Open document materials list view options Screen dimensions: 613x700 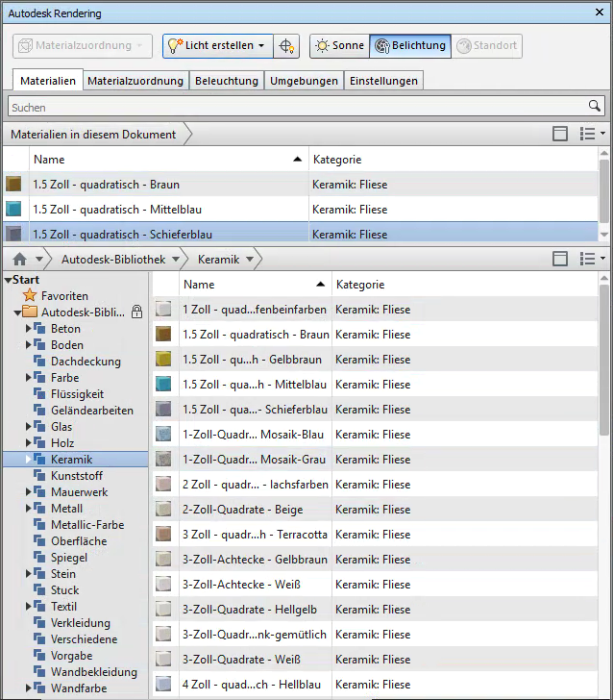(593, 134)
